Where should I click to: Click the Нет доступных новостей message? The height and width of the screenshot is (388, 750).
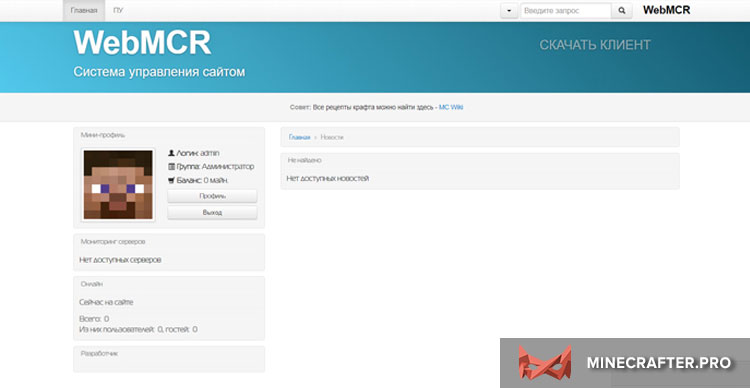[x=328, y=178]
